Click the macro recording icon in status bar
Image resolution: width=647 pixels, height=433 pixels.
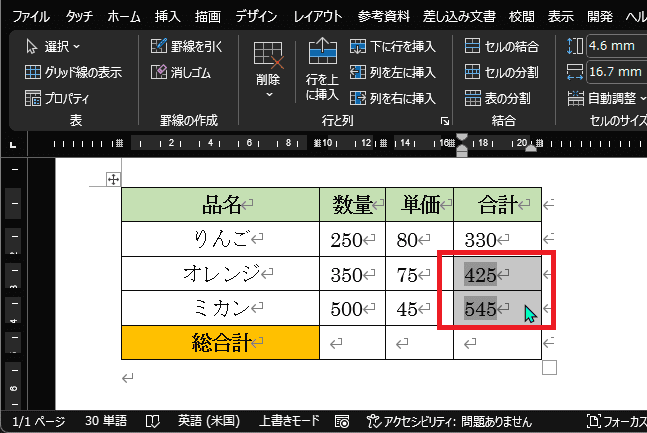(x=342, y=421)
